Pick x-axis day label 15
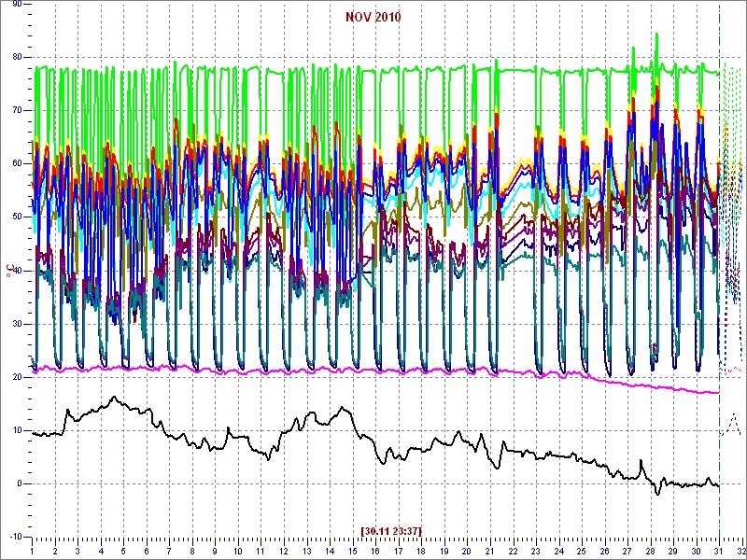747x560 pixels. tap(353, 551)
